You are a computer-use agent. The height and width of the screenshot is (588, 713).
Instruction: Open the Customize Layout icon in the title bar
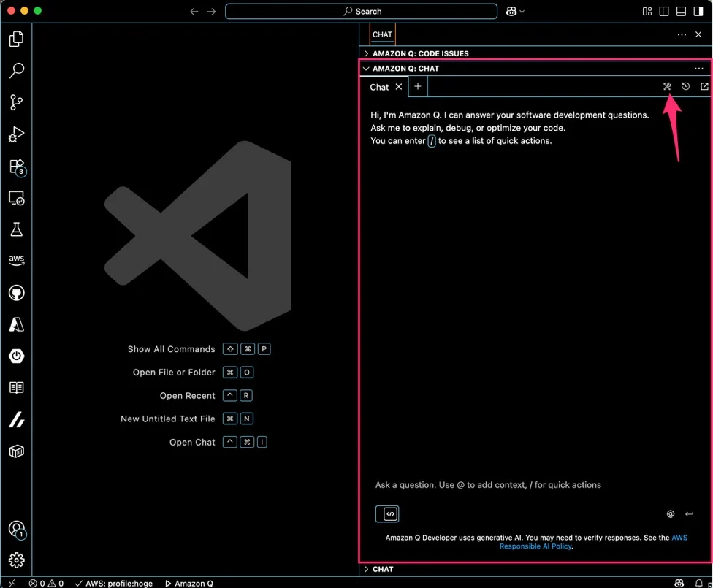(x=647, y=12)
